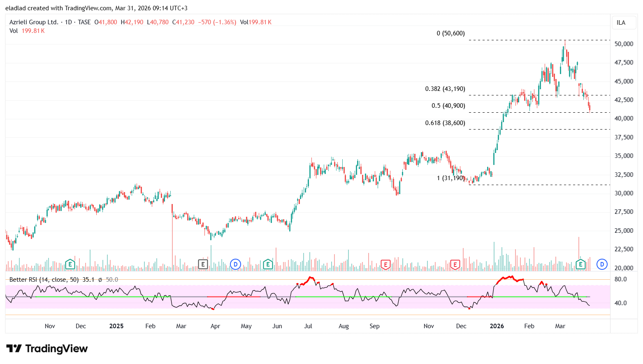Click the high value H42,190
The width and height of the screenshot is (643, 364).
pos(132,22)
